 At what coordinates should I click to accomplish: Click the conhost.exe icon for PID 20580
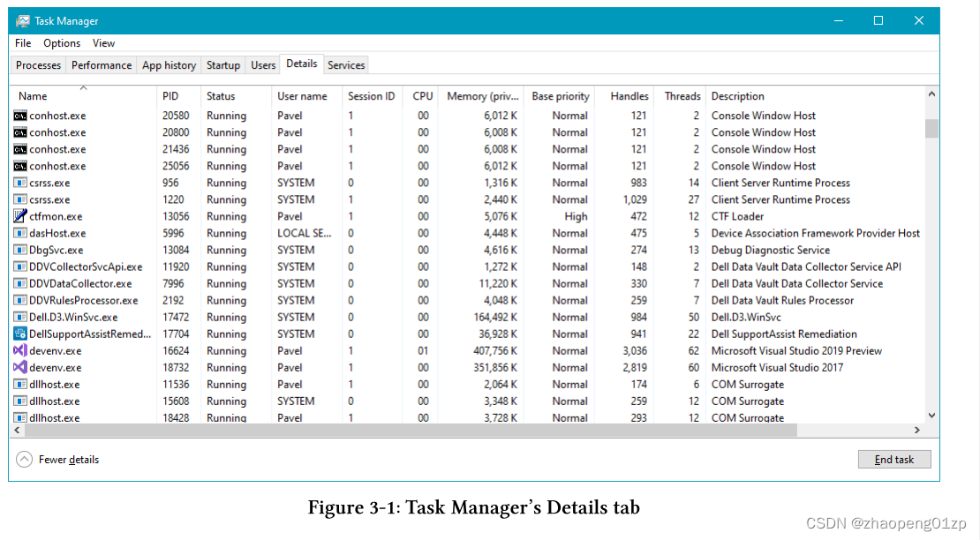[20, 116]
